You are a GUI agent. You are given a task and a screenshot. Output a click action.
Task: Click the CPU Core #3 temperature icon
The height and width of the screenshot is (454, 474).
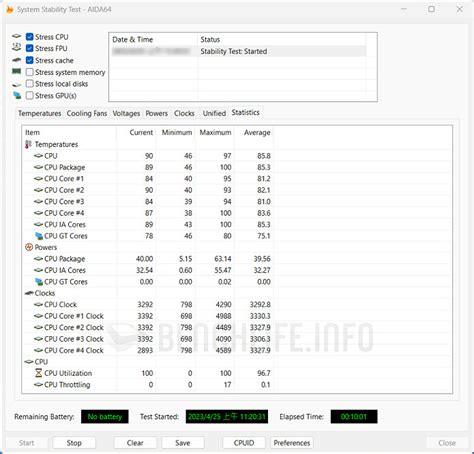(39, 202)
